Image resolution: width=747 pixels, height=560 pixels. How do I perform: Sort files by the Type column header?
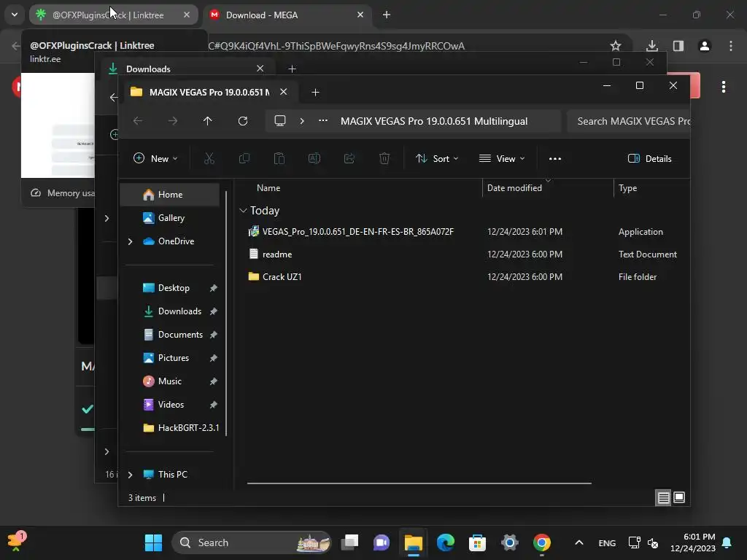pos(627,188)
